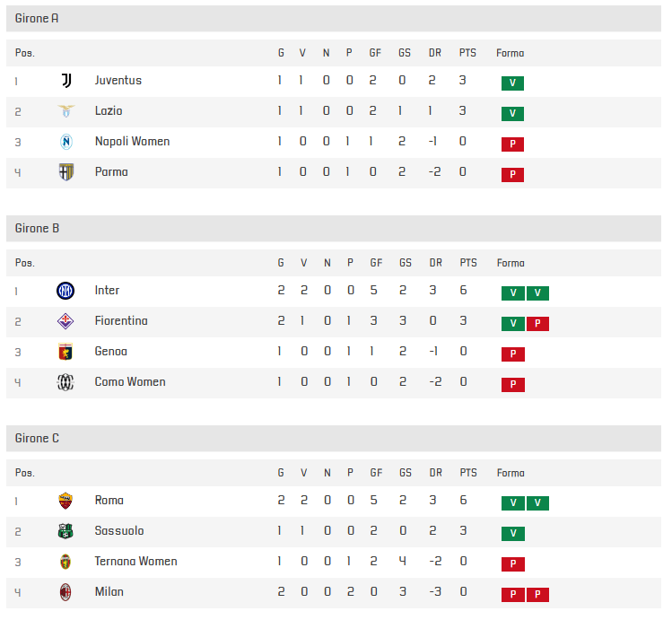Click Fiorentina red P form badge
Image resolution: width=672 pixels, height=620 pixels.
click(537, 324)
